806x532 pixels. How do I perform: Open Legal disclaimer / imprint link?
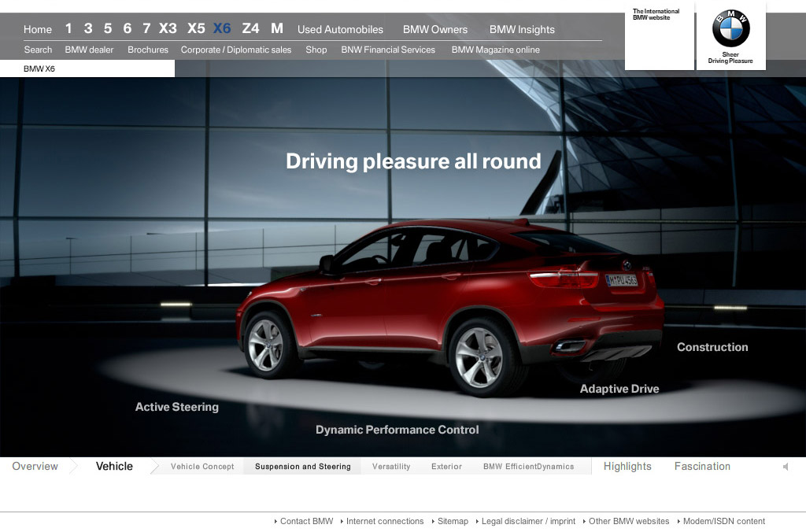[528, 521]
